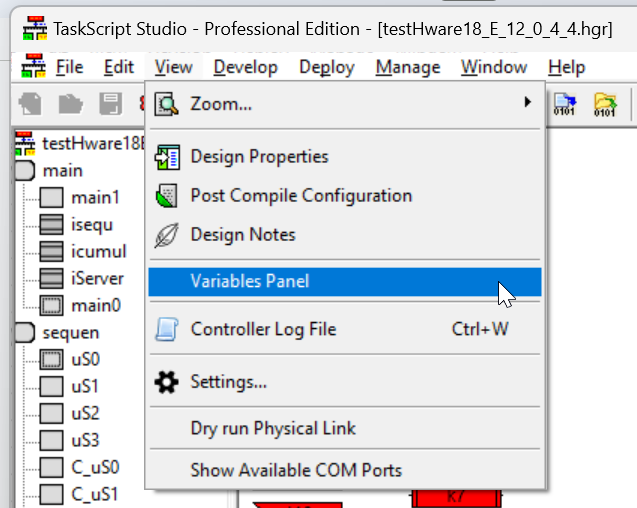Choose Show Available COM Ports

tap(344, 470)
